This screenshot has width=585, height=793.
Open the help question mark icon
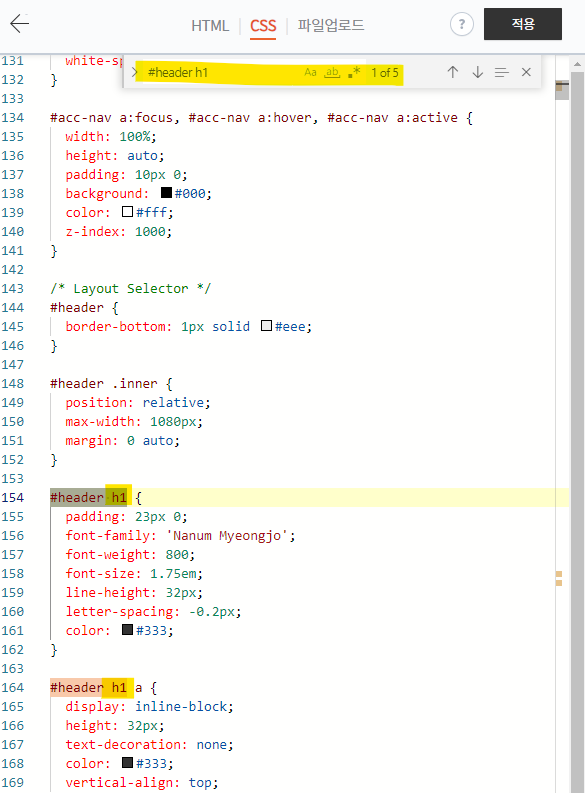[x=462, y=24]
